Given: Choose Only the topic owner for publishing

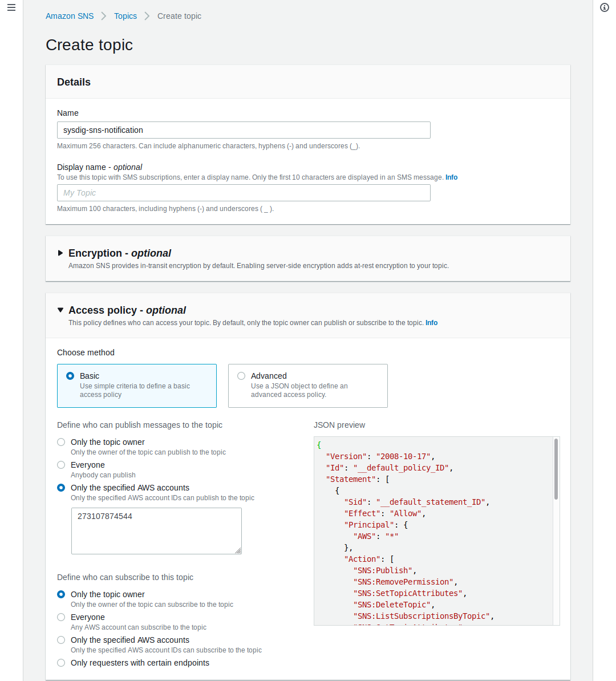Looking at the screenshot, I should (x=61, y=442).
